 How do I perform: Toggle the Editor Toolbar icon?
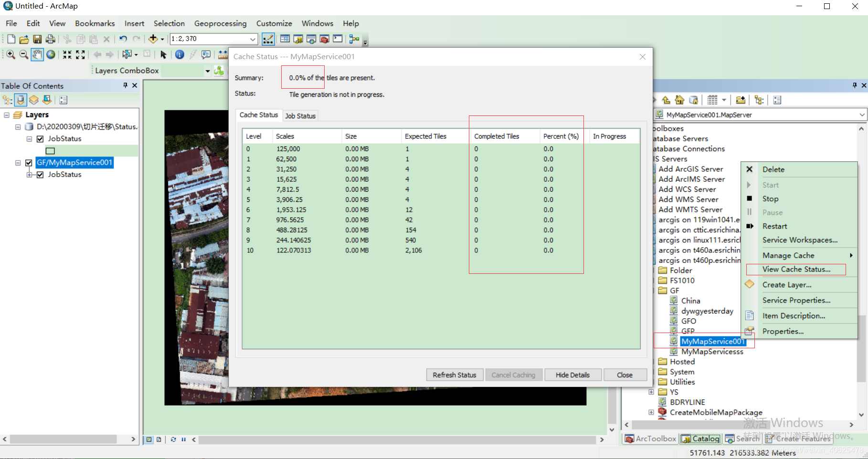click(x=268, y=39)
